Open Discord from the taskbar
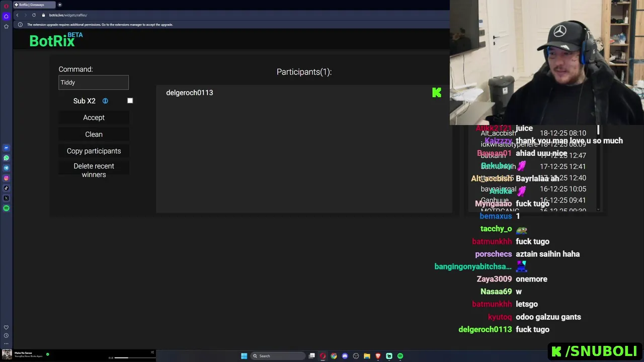This screenshot has height=362, width=644. 345,356
